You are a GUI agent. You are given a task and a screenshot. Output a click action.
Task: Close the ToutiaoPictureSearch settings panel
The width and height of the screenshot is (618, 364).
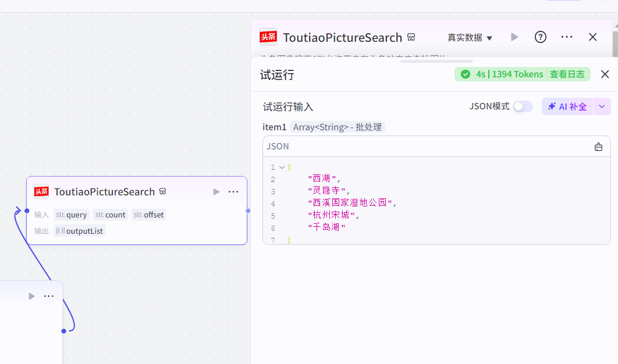pos(593,37)
